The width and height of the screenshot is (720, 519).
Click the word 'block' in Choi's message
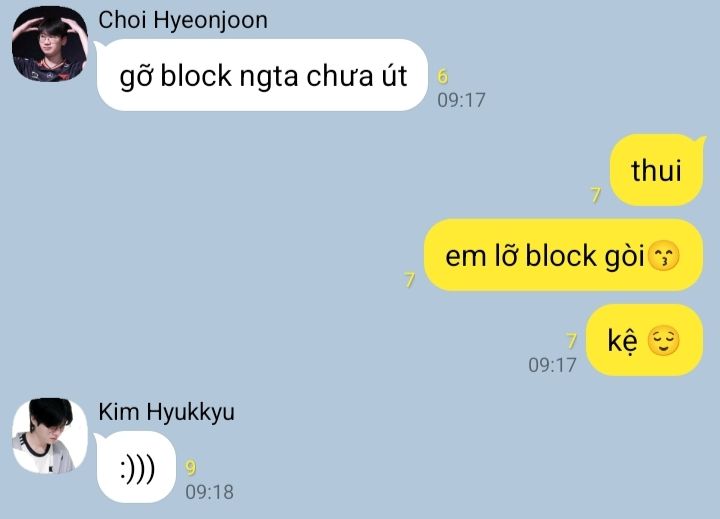(x=196, y=75)
